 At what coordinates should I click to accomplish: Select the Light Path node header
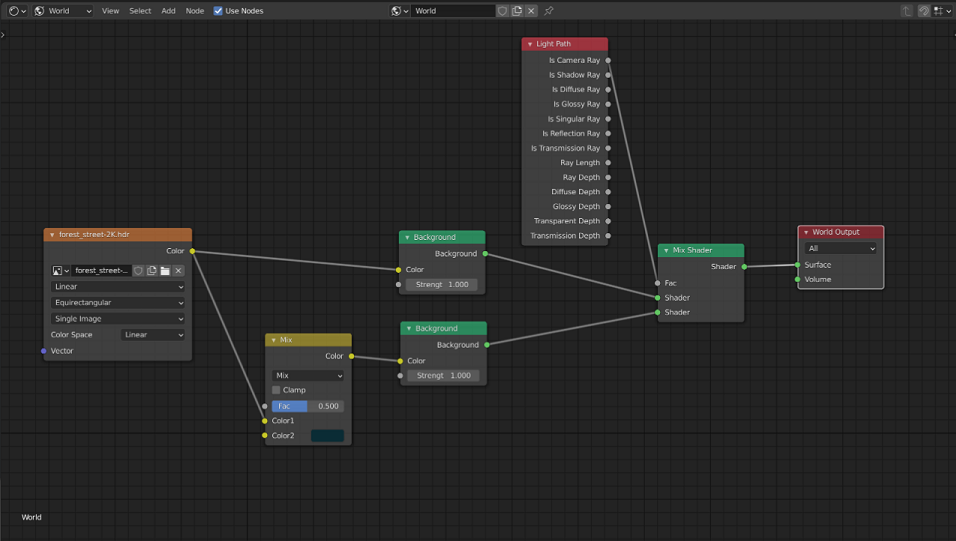click(x=565, y=44)
